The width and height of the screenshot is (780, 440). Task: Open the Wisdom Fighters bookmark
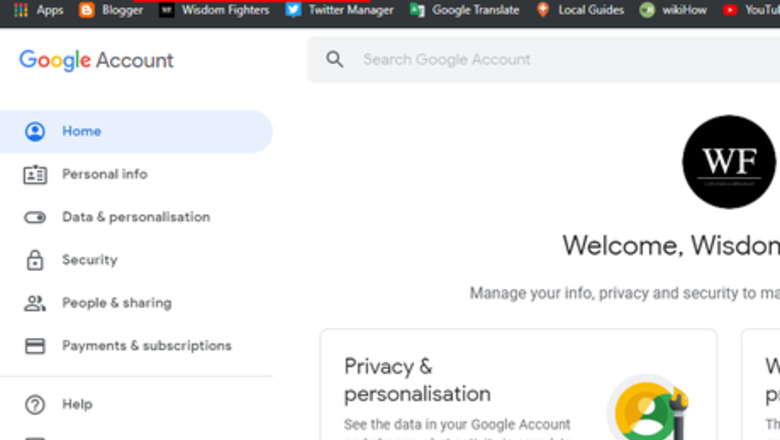[214, 10]
